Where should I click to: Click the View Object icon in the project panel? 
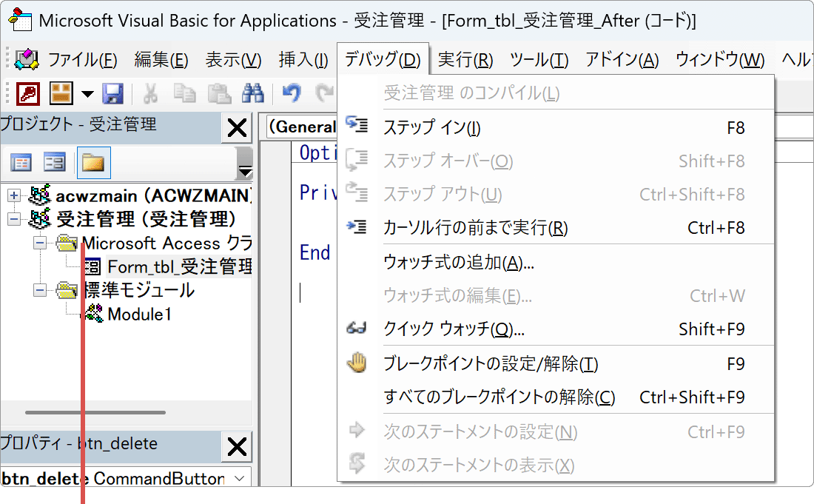[x=55, y=162]
